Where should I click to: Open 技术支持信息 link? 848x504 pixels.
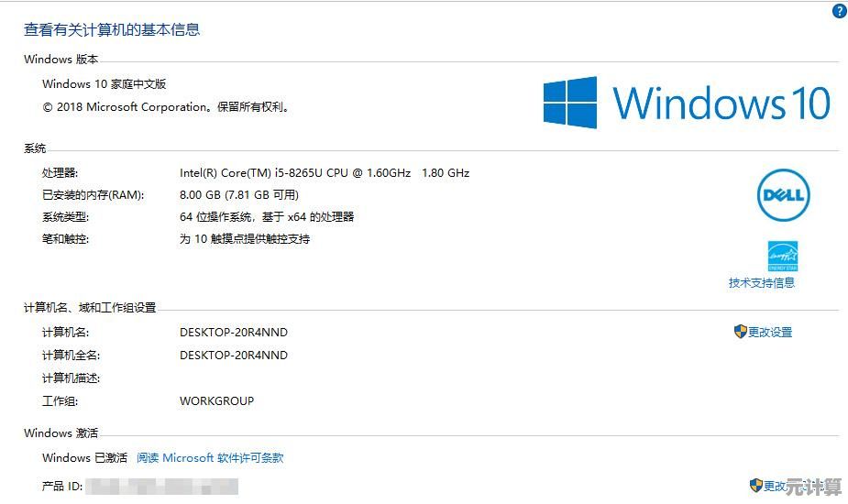[762, 282]
